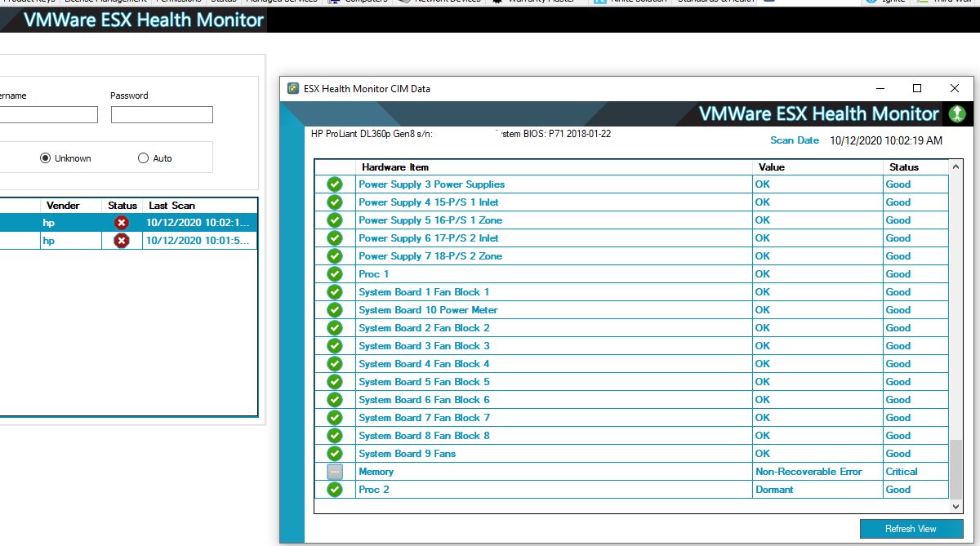Select the status icon for System Board 1 Fan Block 1
The height and width of the screenshot is (546, 980).
(x=335, y=292)
